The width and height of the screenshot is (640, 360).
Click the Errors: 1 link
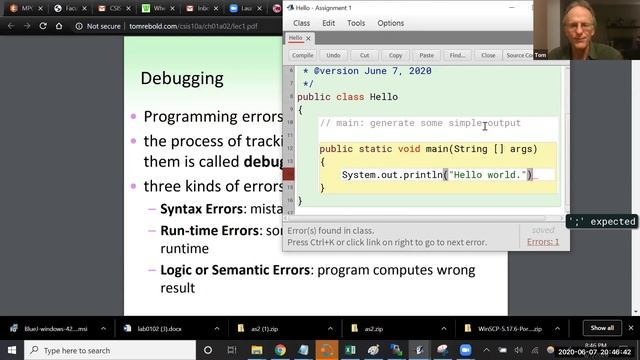point(543,242)
